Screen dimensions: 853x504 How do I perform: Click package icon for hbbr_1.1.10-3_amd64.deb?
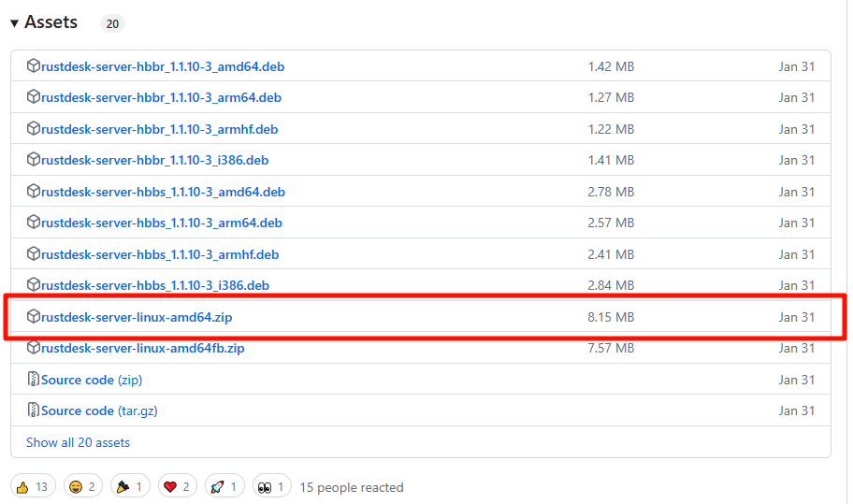[33, 65]
